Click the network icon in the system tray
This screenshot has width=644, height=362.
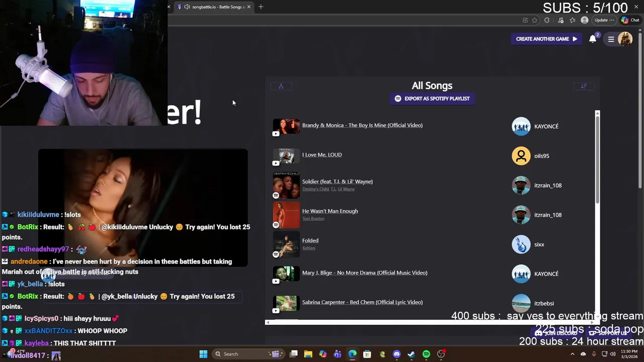[604, 354]
